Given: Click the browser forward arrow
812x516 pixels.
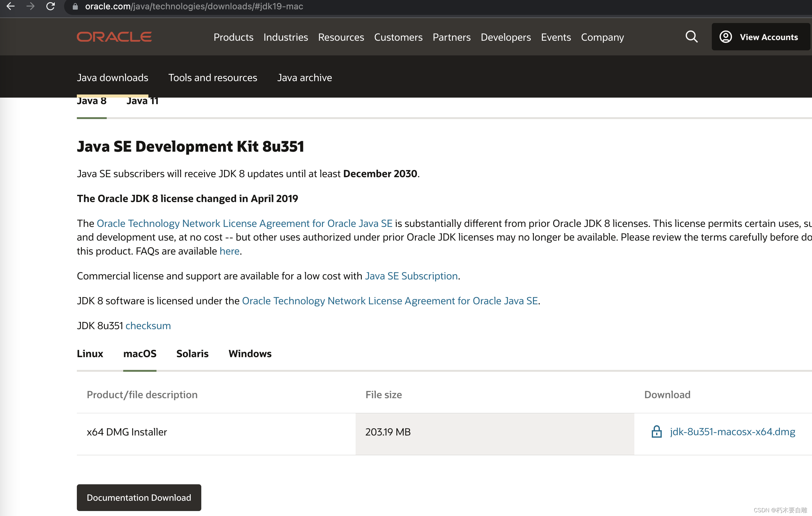Looking at the screenshot, I should (30, 6).
